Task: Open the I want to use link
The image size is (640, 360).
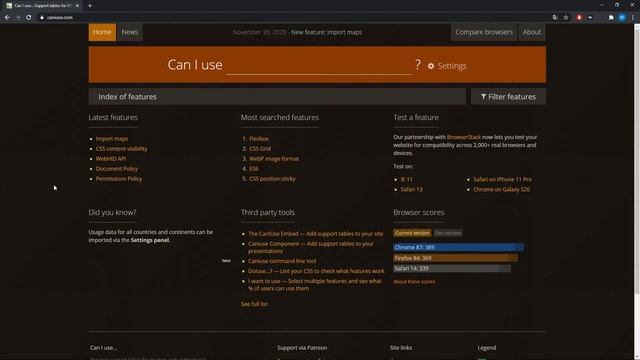Action: pyautogui.click(x=315, y=285)
